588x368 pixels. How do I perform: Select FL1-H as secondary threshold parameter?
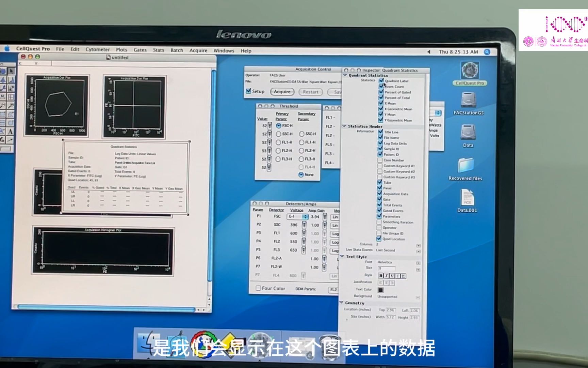click(x=301, y=142)
